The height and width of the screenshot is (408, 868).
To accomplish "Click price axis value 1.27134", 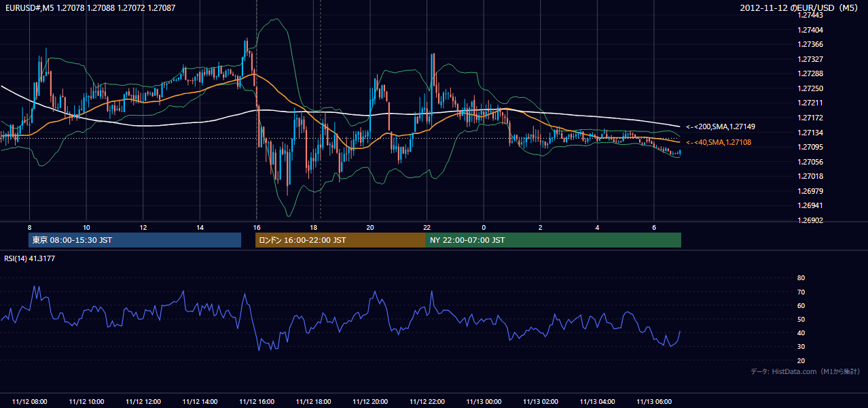I will coord(810,133).
